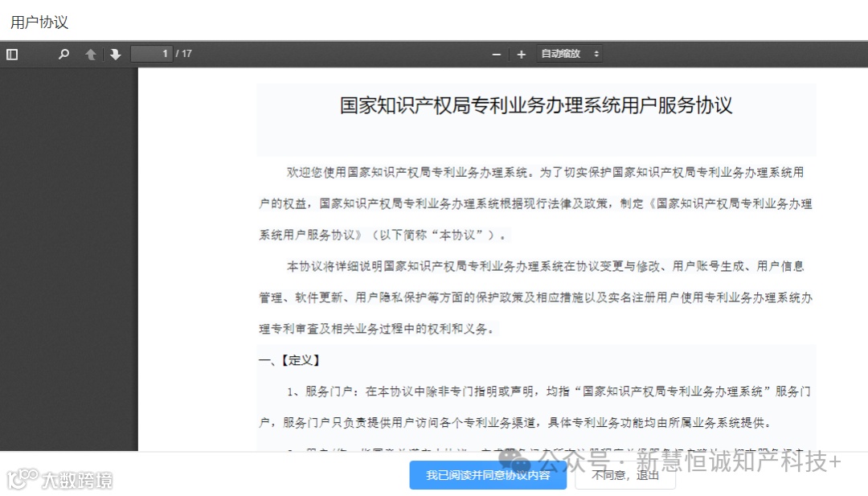Click the page number input field
Image resolution: width=868 pixels, height=496 pixels.
coord(152,54)
